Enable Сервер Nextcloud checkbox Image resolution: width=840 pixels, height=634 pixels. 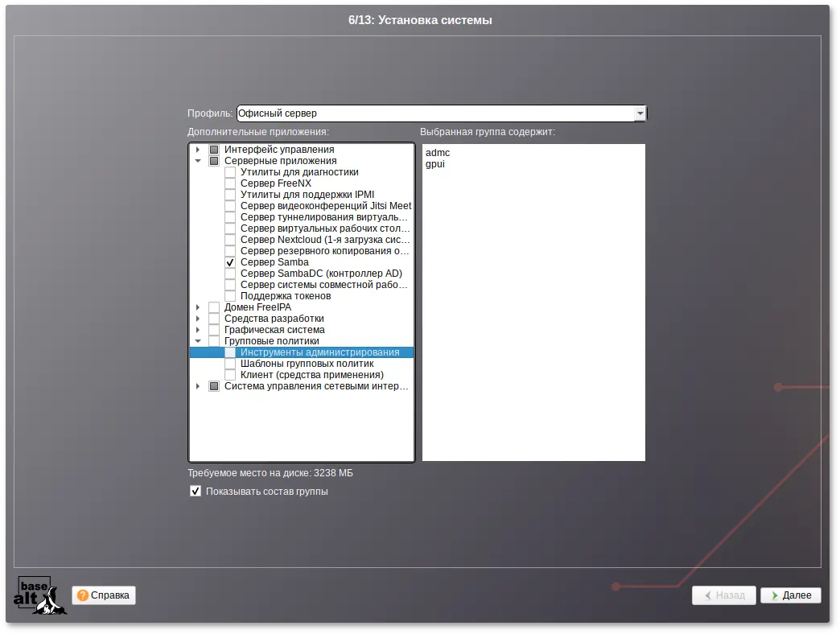[230, 240]
